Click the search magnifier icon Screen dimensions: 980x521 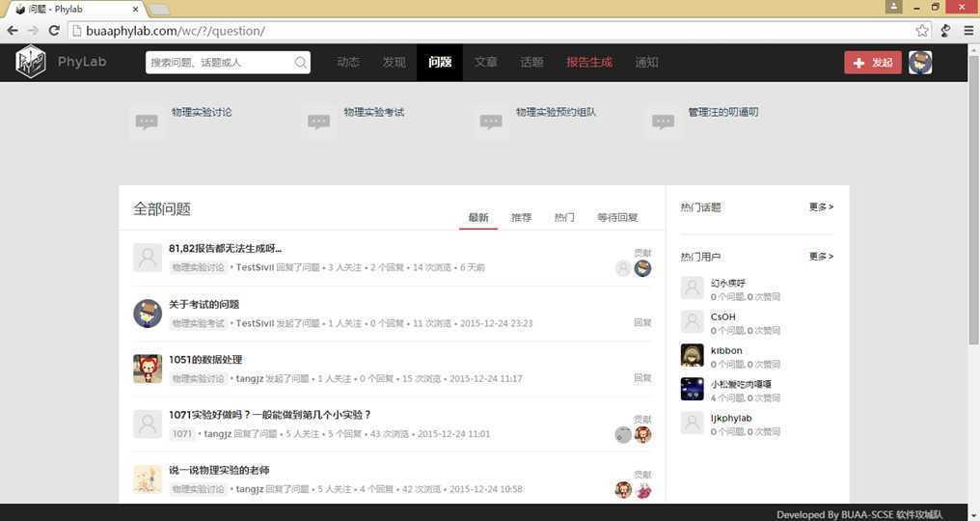click(x=301, y=63)
